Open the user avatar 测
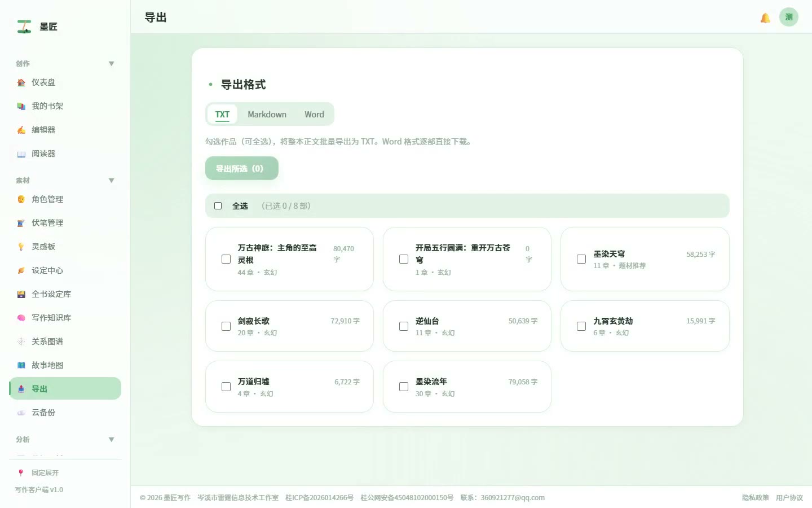 point(789,17)
